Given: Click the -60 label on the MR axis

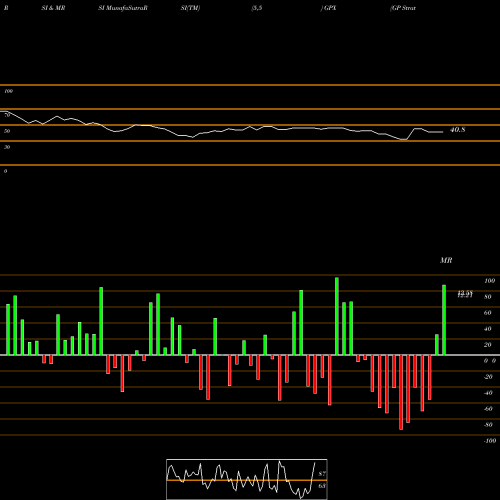Looking at the screenshot, I should pyautogui.click(x=488, y=409).
